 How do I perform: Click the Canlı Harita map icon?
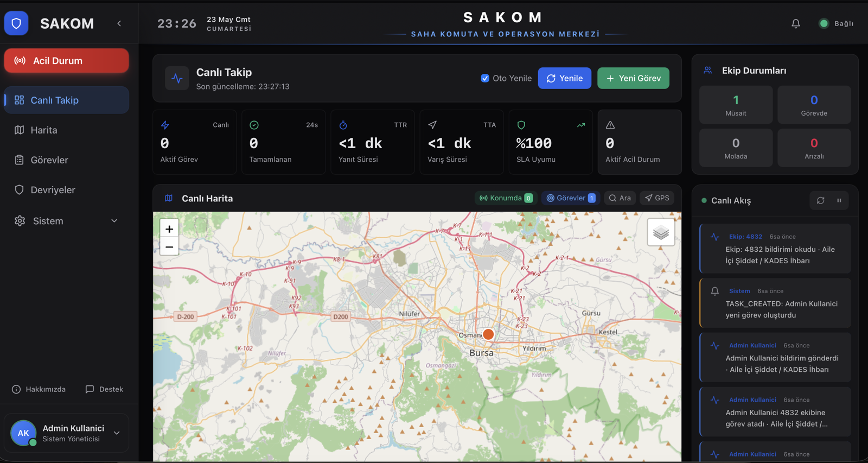coord(169,198)
